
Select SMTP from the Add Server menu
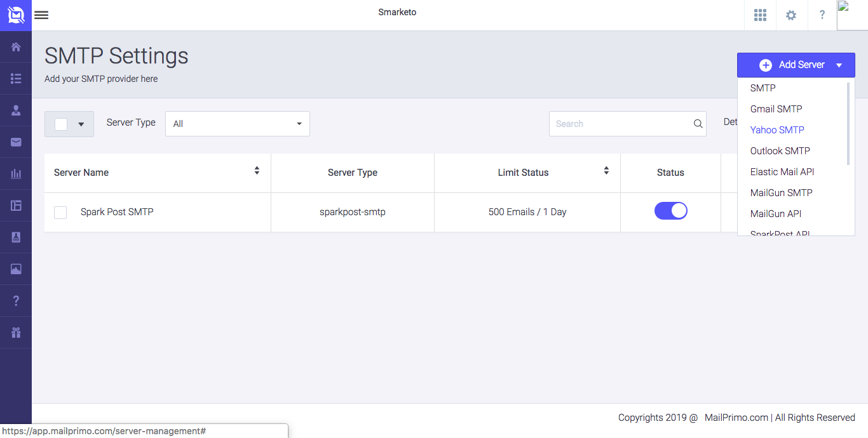[x=763, y=88]
